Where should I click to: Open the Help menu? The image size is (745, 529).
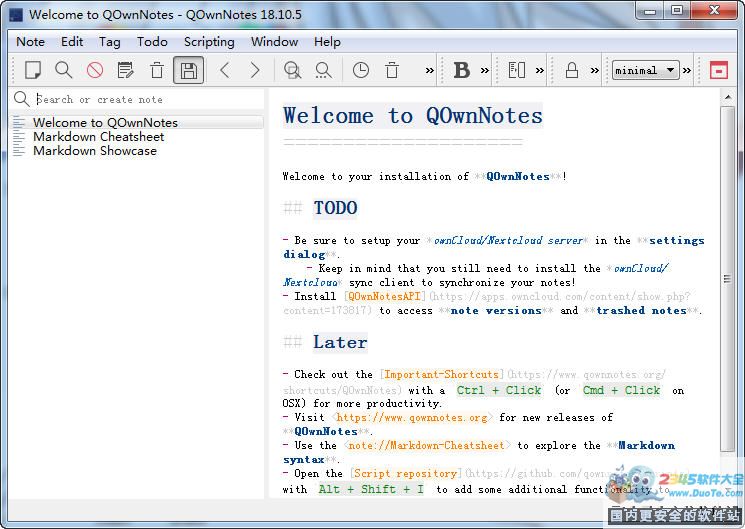coord(327,42)
